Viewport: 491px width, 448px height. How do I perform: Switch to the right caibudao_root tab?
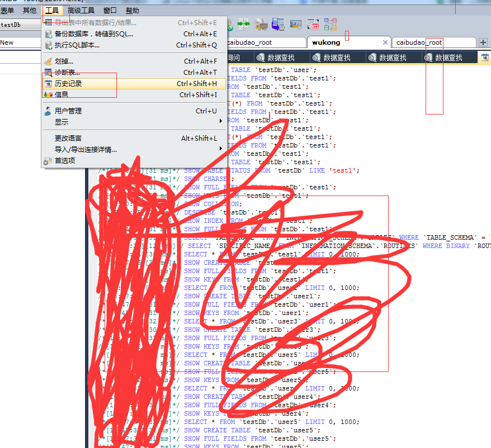click(434, 42)
